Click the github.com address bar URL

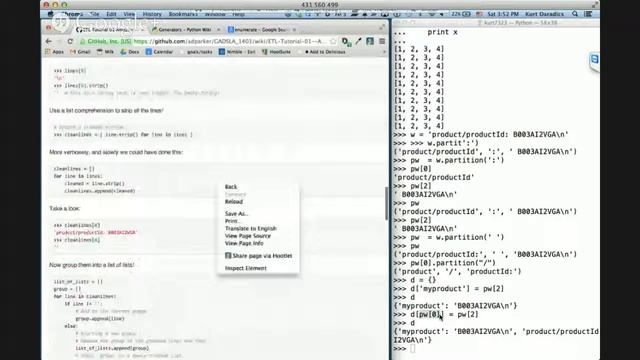point(229,41)
